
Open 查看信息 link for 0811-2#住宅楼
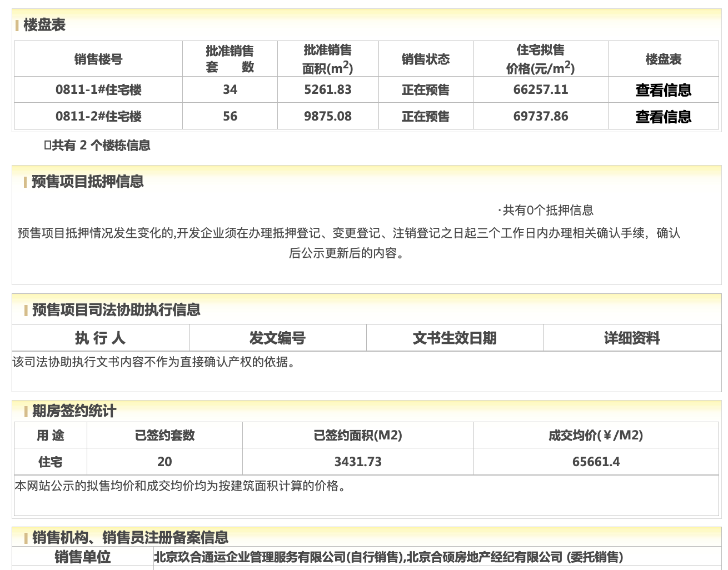click(x=663, y=117)
